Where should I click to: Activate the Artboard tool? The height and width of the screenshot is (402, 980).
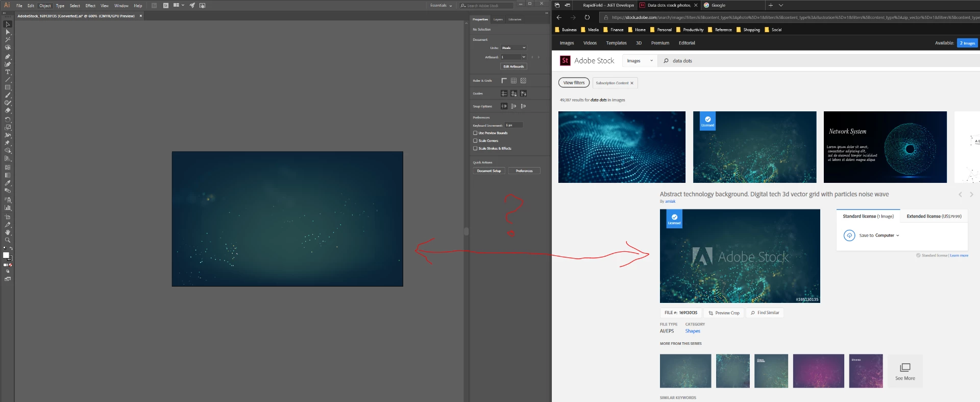[8, 217]
